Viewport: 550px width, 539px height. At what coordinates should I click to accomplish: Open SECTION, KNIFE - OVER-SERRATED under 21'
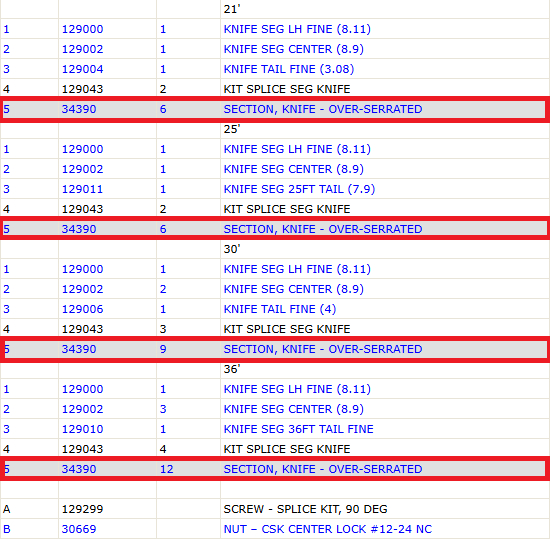click(323, 109)
